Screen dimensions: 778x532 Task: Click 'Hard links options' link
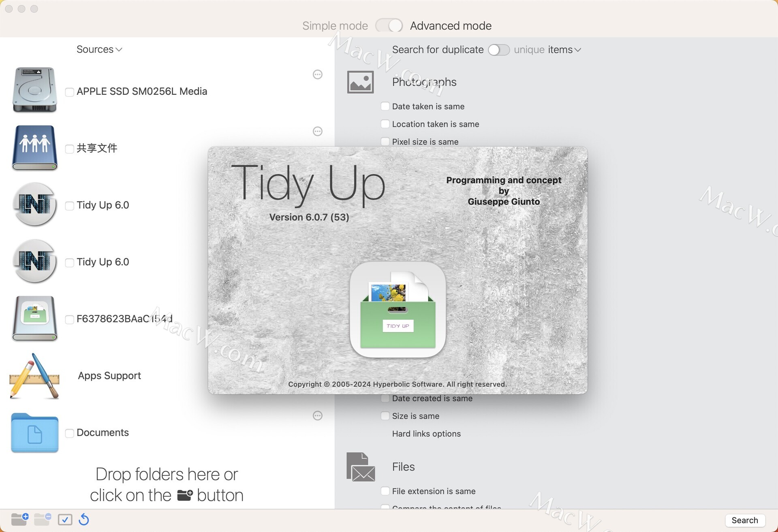click(426, 434)
